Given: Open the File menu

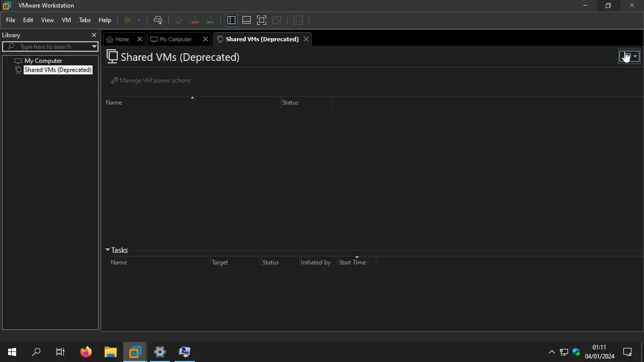Looking at the screenshot, I should coord(11,20).
